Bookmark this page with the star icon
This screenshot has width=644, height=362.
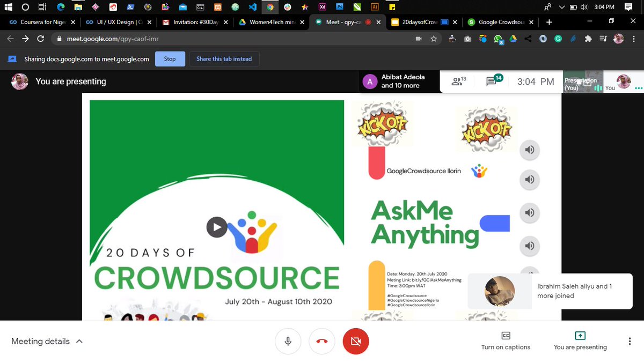pyautogui.click(x=434, y=39)
